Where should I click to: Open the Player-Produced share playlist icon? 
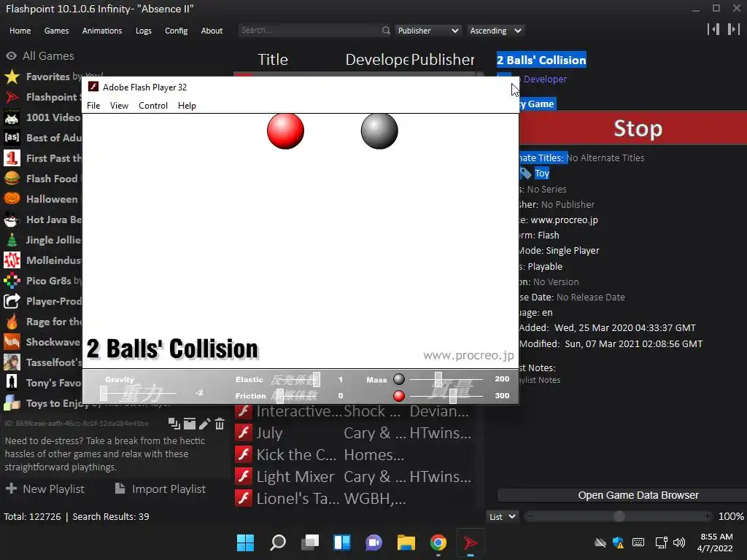[x=12, y=301]
